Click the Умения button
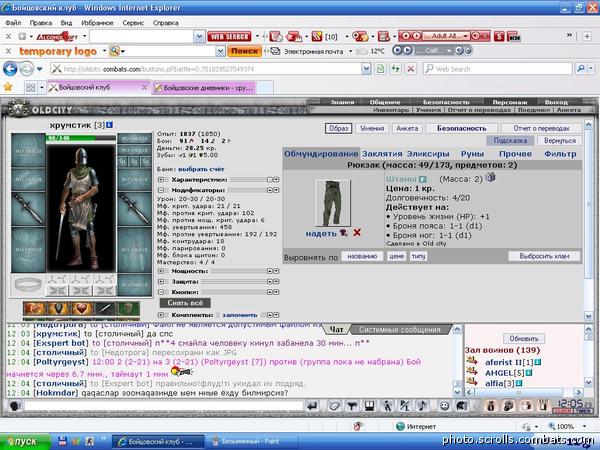The image size is (600, 450). click(x=372, y=128)
